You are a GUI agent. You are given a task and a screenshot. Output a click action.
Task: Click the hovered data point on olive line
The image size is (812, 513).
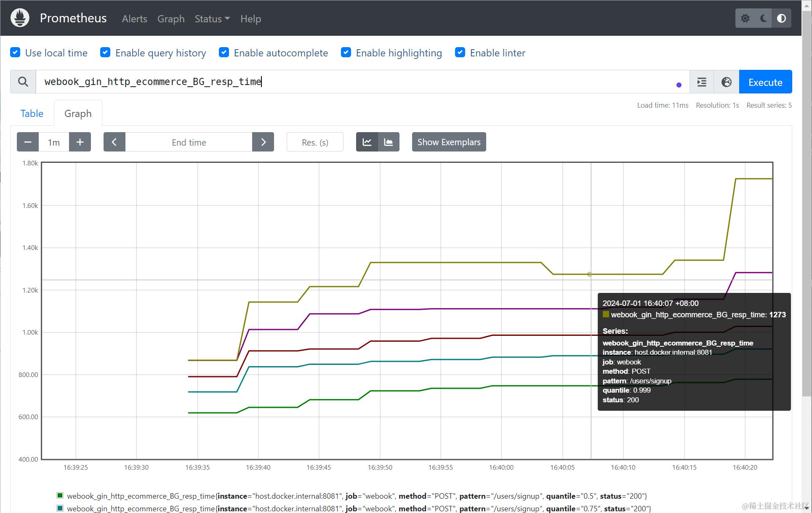point(589,274)
